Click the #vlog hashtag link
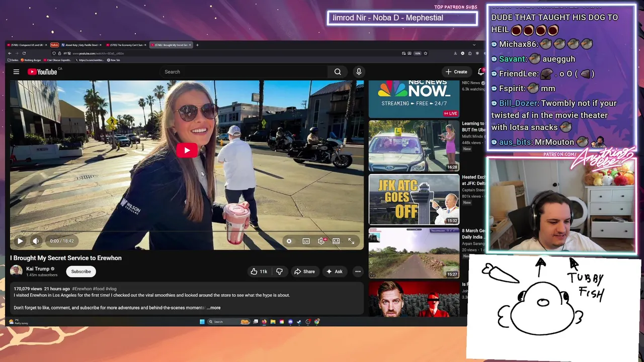The width and height of the screenshot is (644, 362). (x=111, y=289)
